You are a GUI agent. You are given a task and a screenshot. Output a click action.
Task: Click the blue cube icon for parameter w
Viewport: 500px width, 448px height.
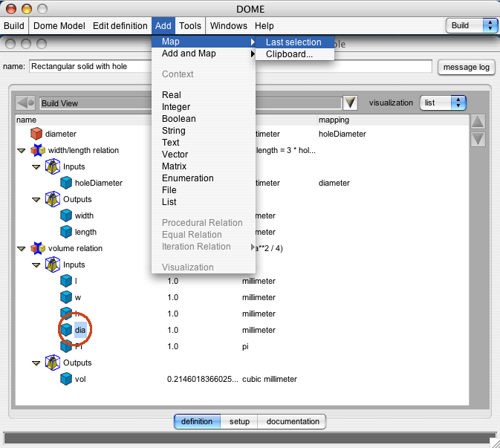pos(66,297)
